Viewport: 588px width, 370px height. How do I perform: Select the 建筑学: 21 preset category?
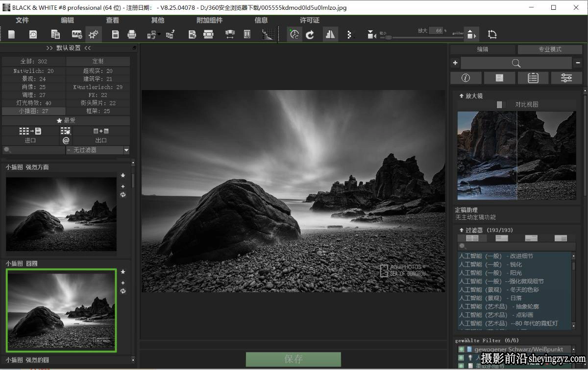pyautogui.click(x=98, y=79)
